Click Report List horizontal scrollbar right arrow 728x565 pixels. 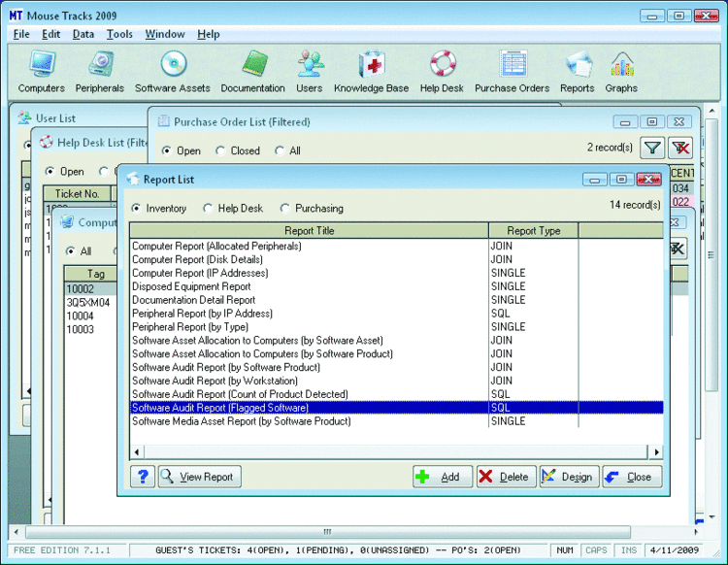pos(656,451)
